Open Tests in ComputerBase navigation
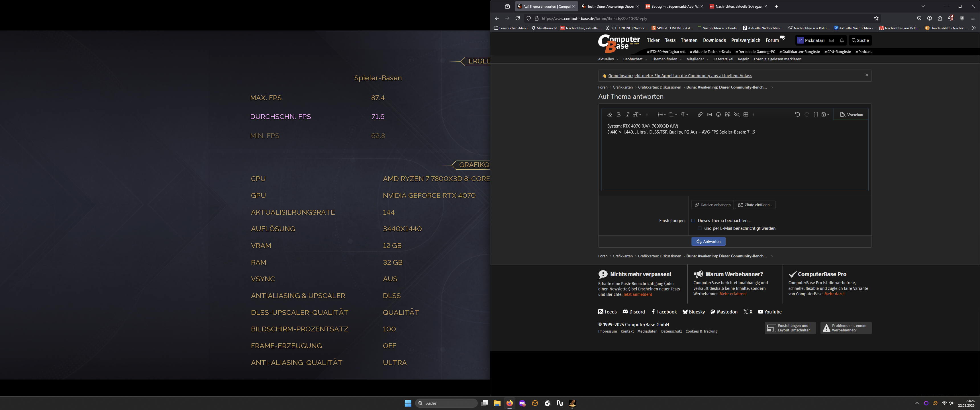Screen dimensions: 980x410 (x=670, y=40)
